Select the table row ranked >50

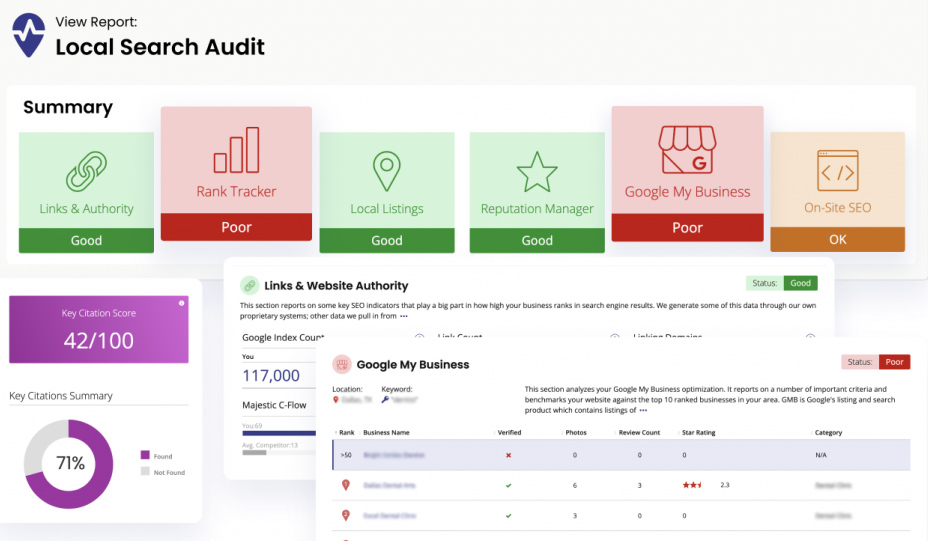coord(620,455)
